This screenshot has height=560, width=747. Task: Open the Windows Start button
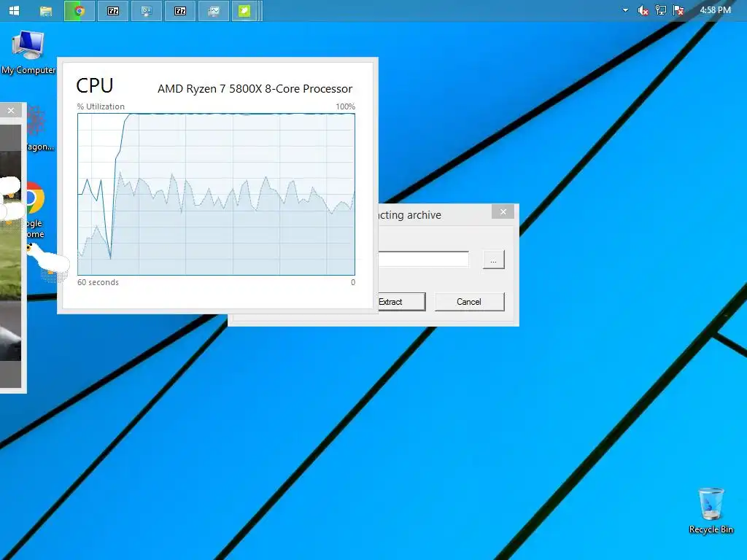(x=15, y=10)
